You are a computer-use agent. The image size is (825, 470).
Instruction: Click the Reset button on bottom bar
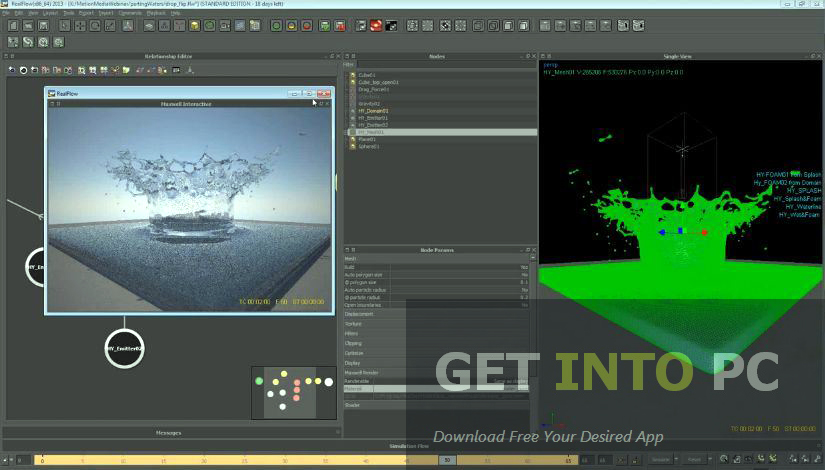[x=695, y=459]
